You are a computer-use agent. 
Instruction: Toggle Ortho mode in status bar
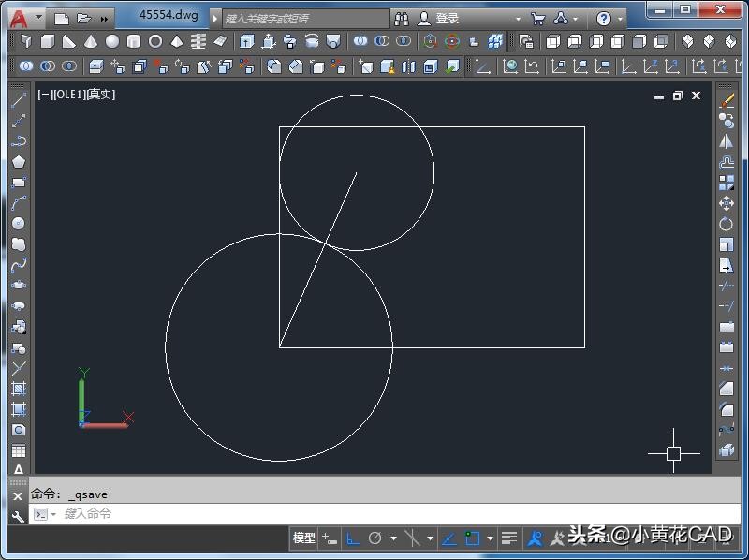coord(353,538)
